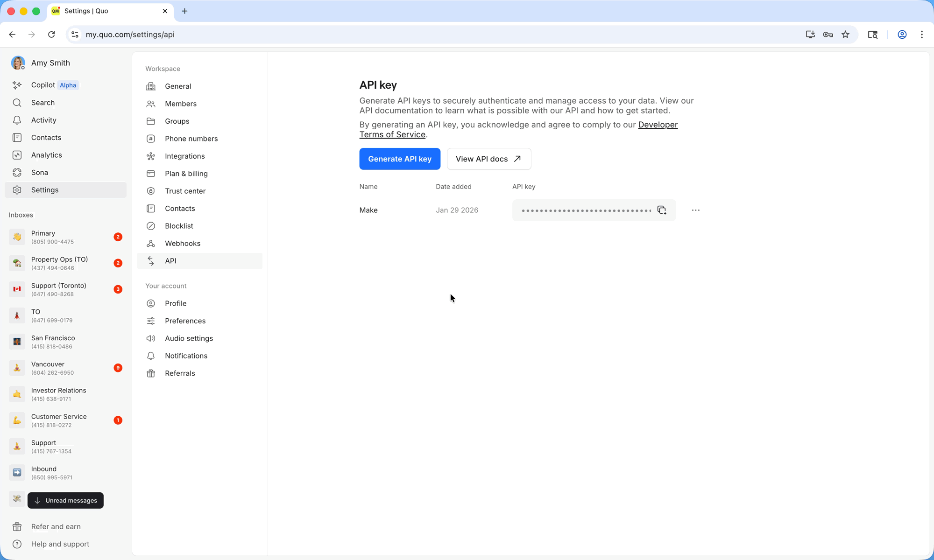
Task: Click the address bar URL field
Action: tap(130, 34)
